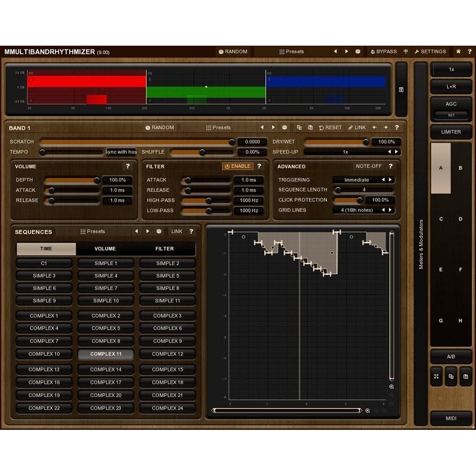Image resolution: width=476 pixels, height=476 pixels.
Task: Click the copy A to B icon near bottom right
Action: coord(451,377)
